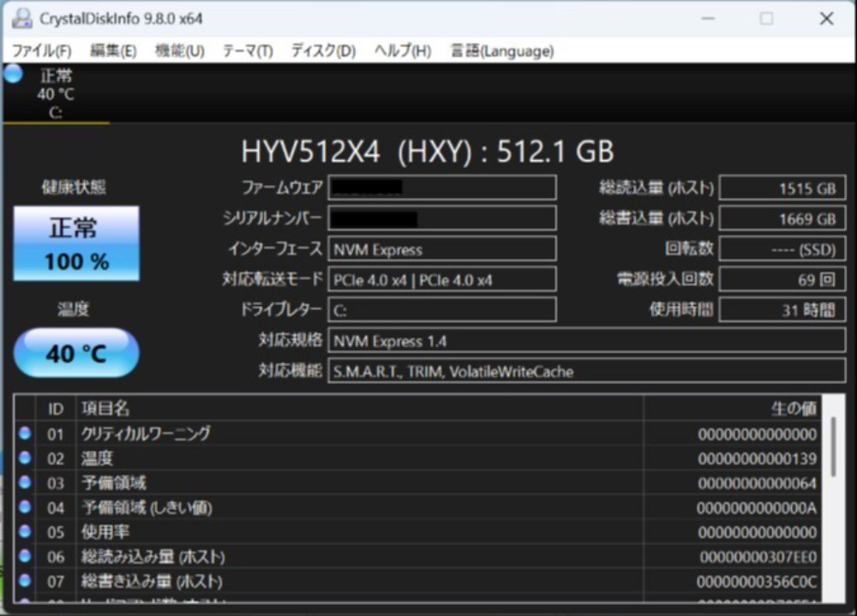The height and width of the screenshot is (616, 857).
Task: Click the blue status dot for ID 05
Action: pyautogui.click(x=25, y=531)
